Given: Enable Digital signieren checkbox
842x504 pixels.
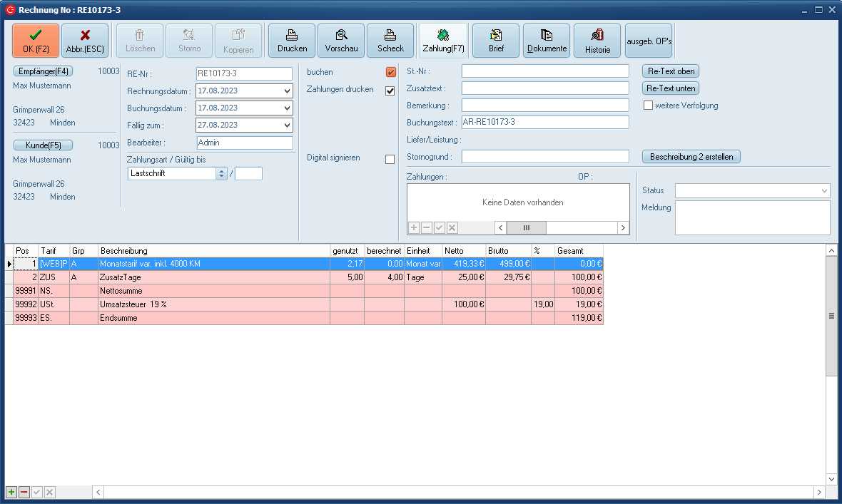Looking at the screenshot, I should tap(390, 159).
